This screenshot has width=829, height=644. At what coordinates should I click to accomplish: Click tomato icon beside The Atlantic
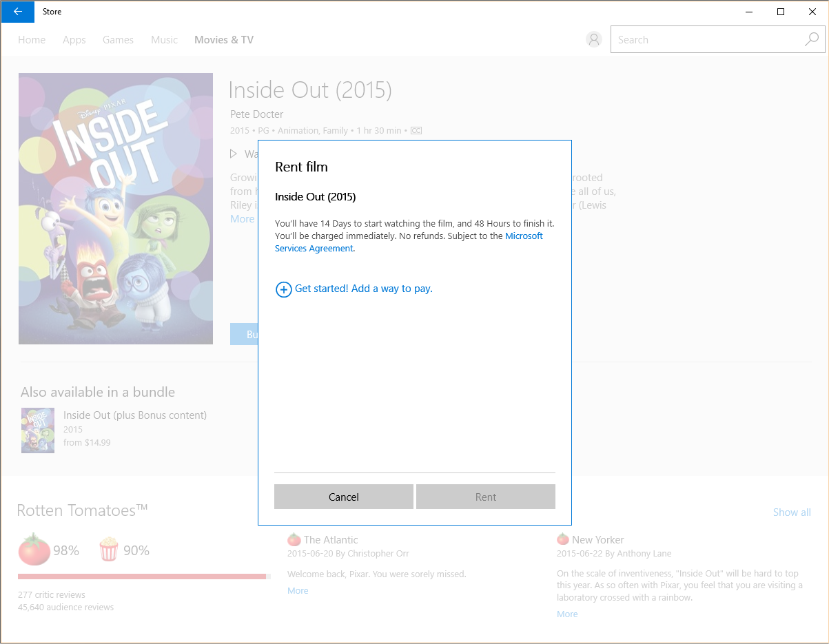[x=294, y=539]
